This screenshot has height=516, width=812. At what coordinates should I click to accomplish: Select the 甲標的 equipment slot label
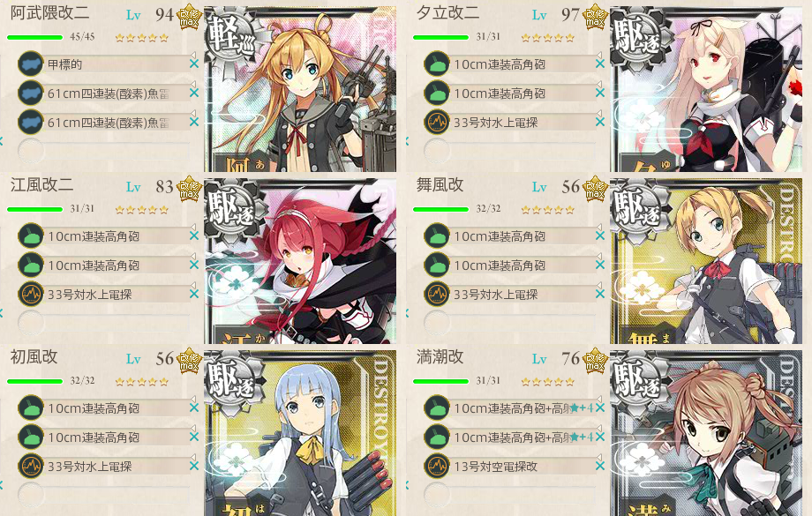64,64
